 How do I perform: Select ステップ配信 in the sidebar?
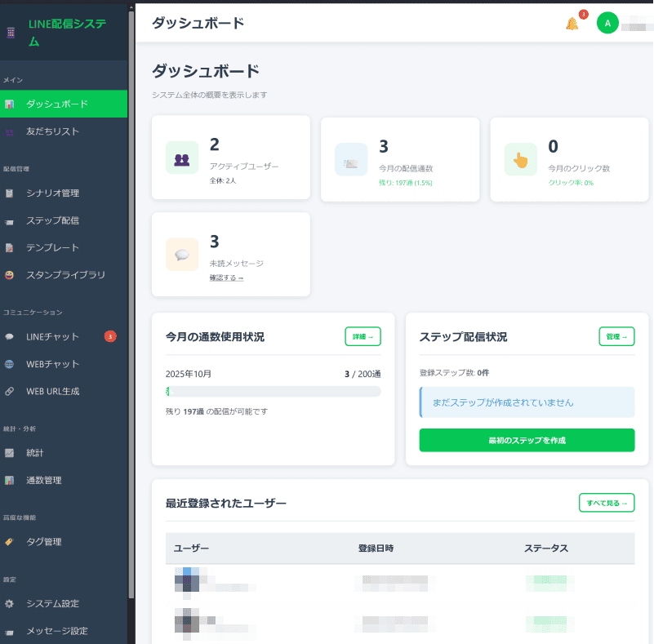(x=52, y=220)
